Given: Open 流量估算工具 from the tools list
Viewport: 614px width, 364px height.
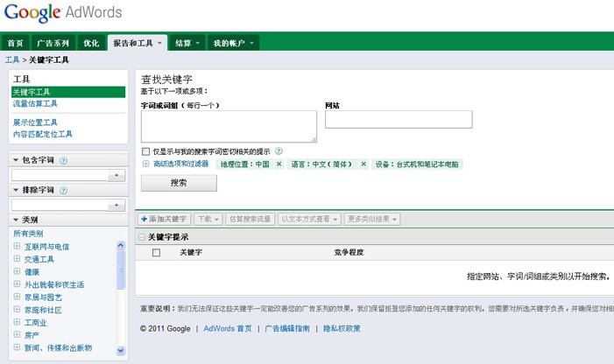Looking at the screenshot, I should point(35,103).
